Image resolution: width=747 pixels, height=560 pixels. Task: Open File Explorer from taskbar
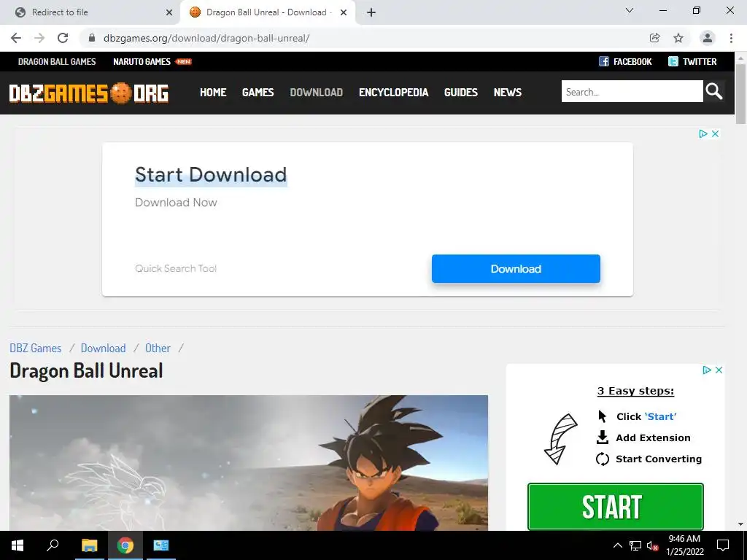(89, 545)
